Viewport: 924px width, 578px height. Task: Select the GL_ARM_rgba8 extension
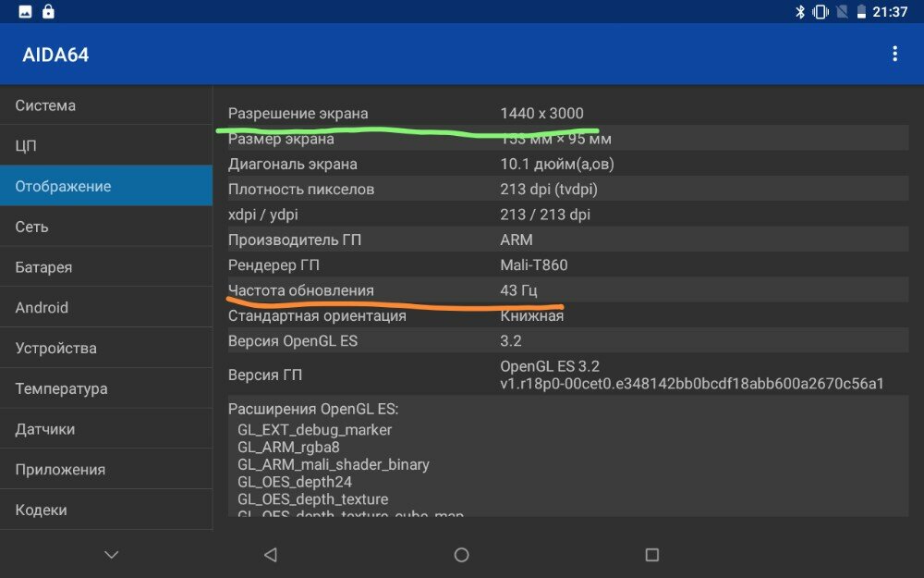click(288, 447)
